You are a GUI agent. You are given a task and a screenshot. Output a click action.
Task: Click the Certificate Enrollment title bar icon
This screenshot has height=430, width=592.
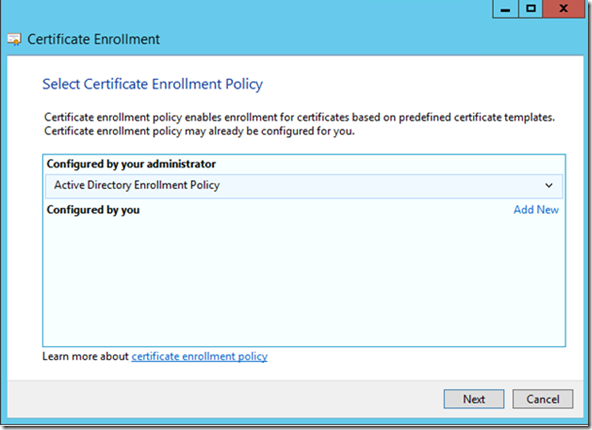point(14,40)
